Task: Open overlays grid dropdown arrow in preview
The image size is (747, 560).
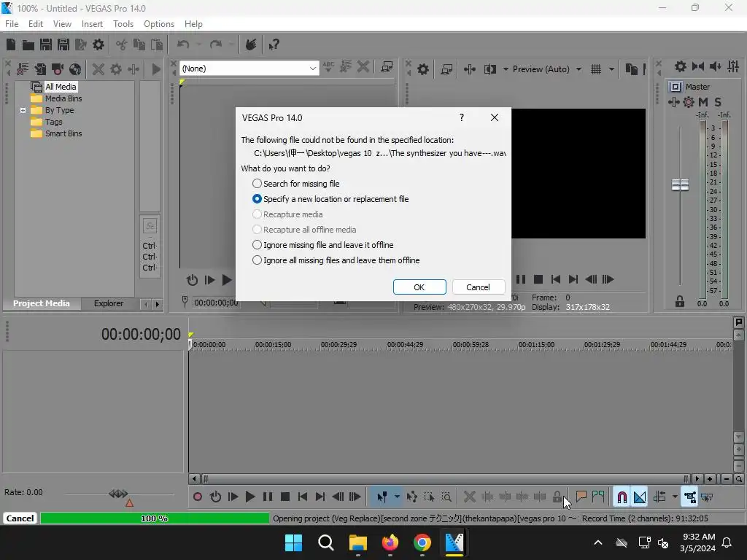Action: point(612,69)
